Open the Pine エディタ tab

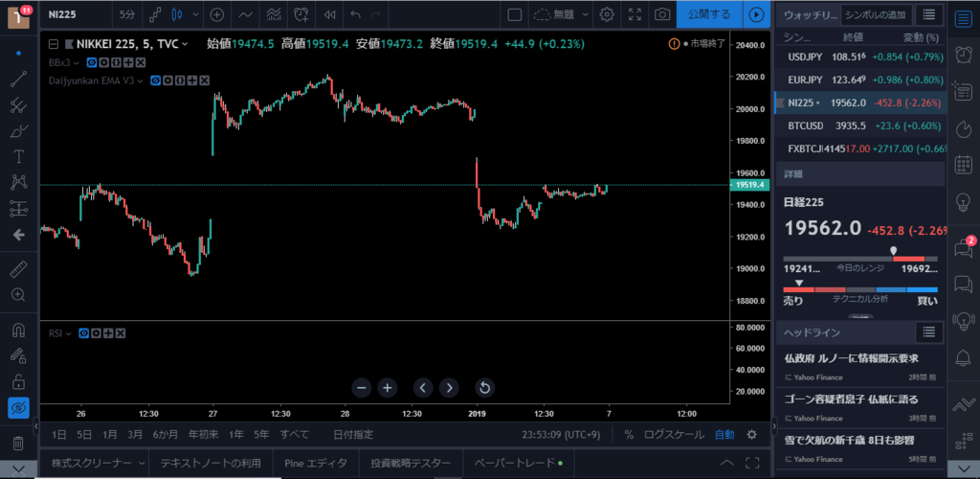[316, 464]
